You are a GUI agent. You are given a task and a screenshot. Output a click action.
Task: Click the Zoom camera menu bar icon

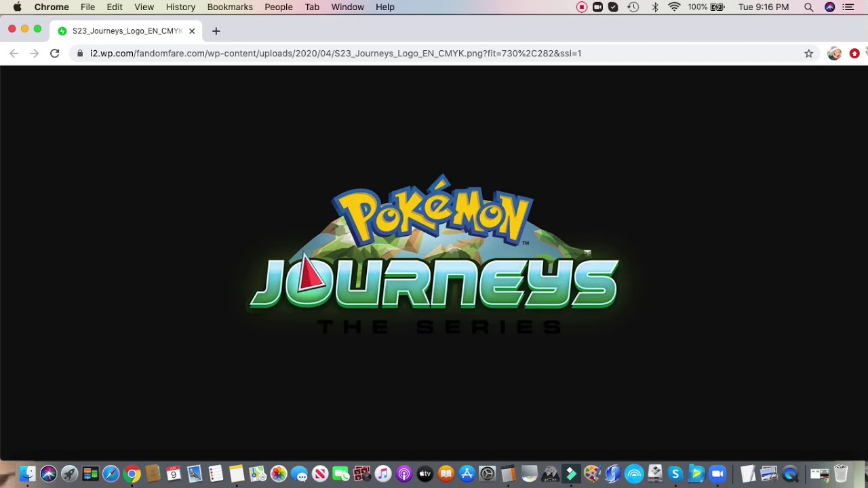[x=597, y=7]
